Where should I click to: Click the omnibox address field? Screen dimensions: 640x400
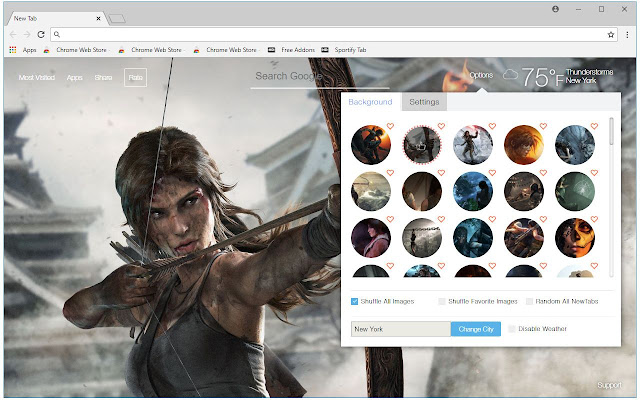tap(333, 35)
